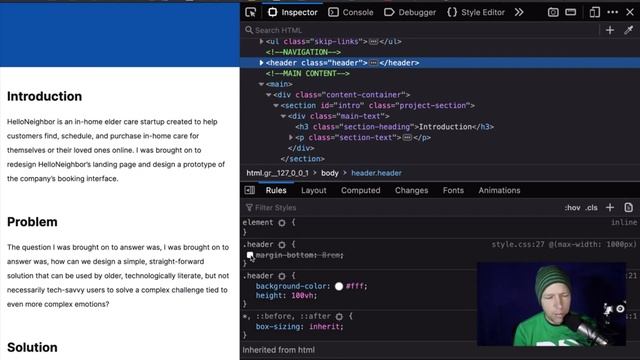This screenshot has width=640, height=360.
Task: Open the #fff background color swatch
Action: pos(339,287)
